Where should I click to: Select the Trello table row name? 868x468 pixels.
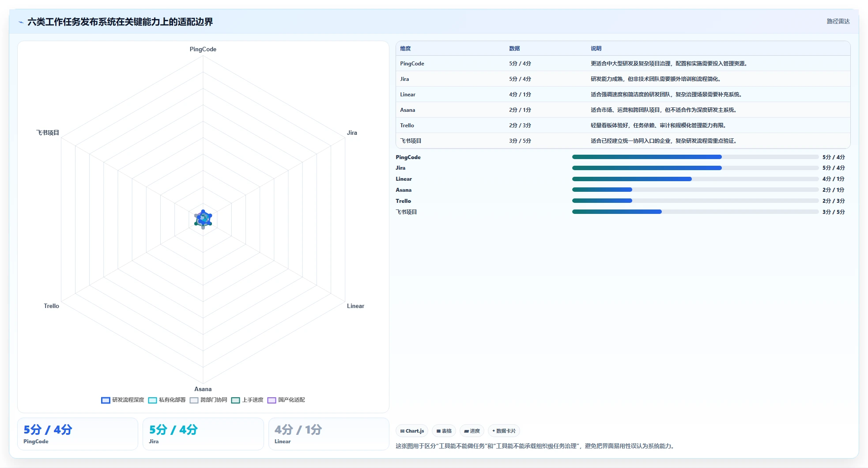[407, 126]
